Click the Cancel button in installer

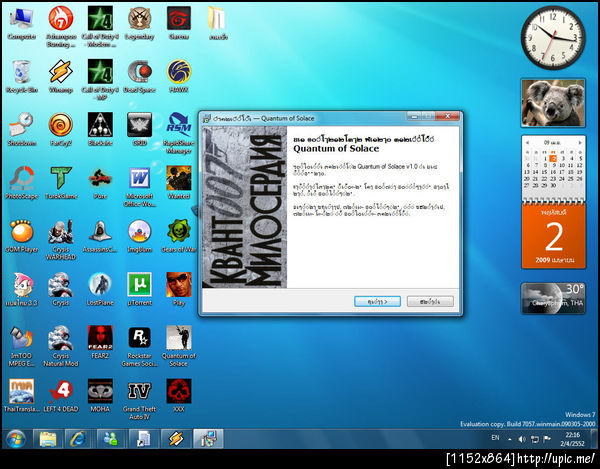click(430, 301)
